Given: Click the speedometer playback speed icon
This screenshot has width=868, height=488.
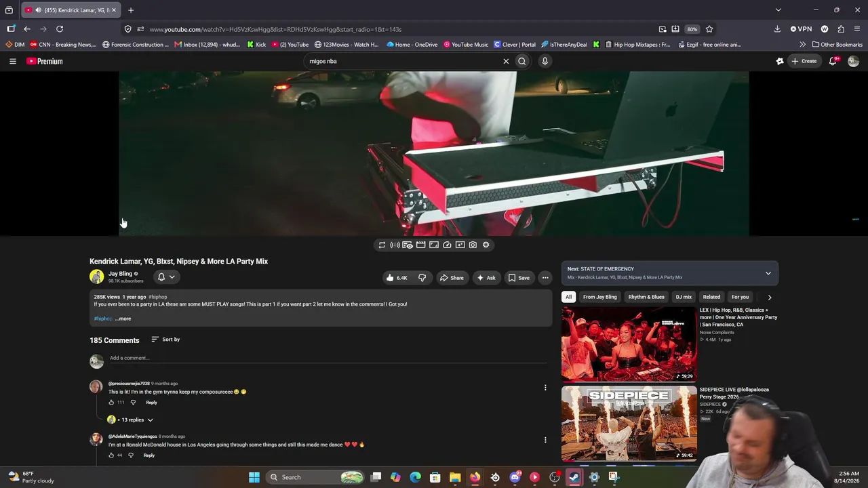Looking at the screenshot, I should click(x=447, y=245).
